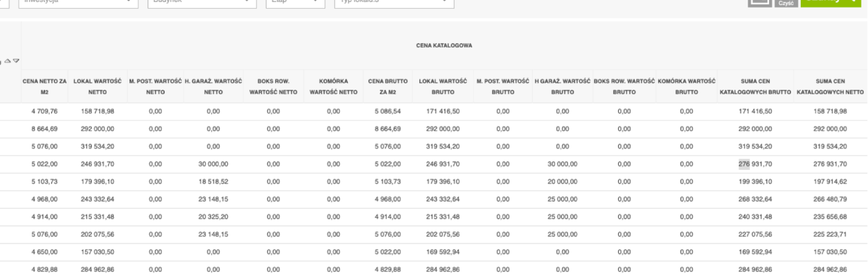Sort ascending with the up triangle

click(8, 61)
